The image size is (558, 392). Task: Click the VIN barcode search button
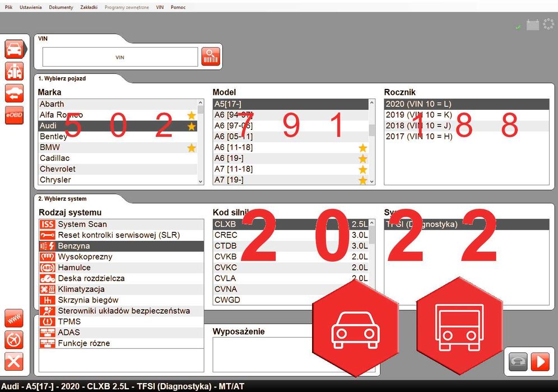pos(211,57)
